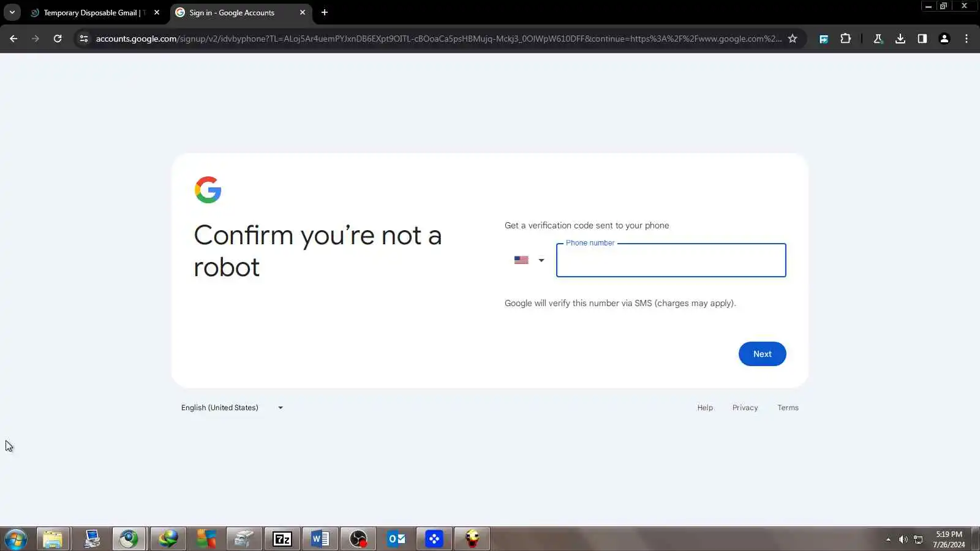Switch to Temporary Disposable Gmail tab

(95, 12)
